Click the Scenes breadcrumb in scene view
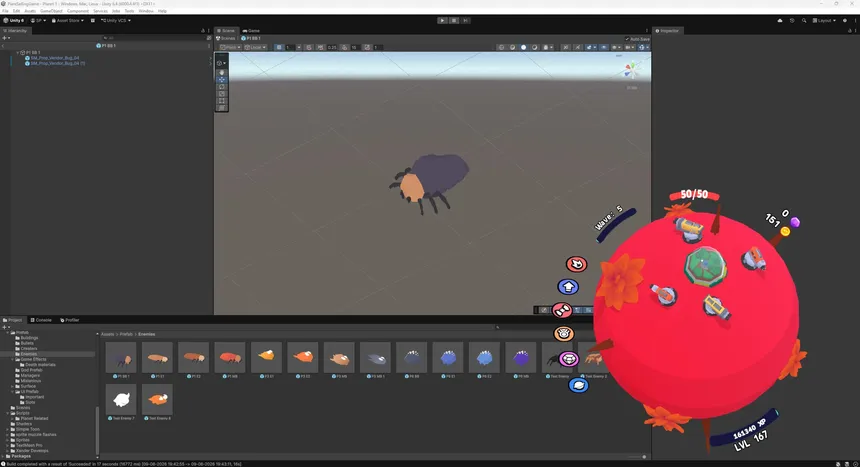This screenshot has width=860, height=467. click(226, 38)
